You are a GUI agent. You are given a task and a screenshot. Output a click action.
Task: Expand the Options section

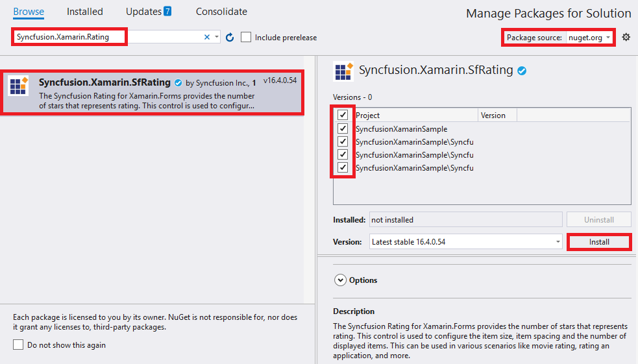pyautogui.click(x=341, y=280)
